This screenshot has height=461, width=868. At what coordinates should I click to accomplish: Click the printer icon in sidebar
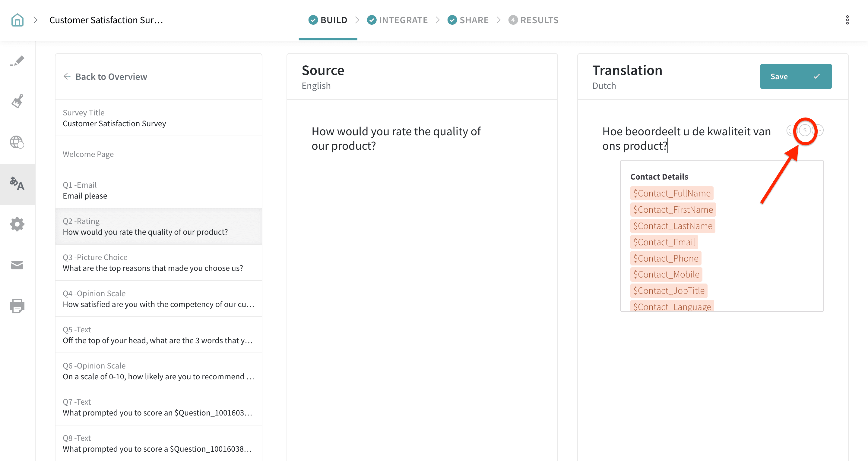point(17,306)
